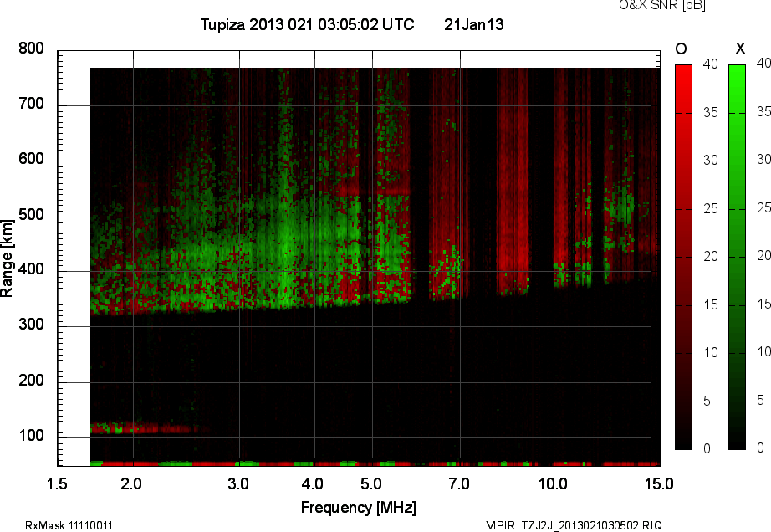The image size is (771, 532).
Task: Click the 'O' label above red colorbar
Action: tap(681, 49)
